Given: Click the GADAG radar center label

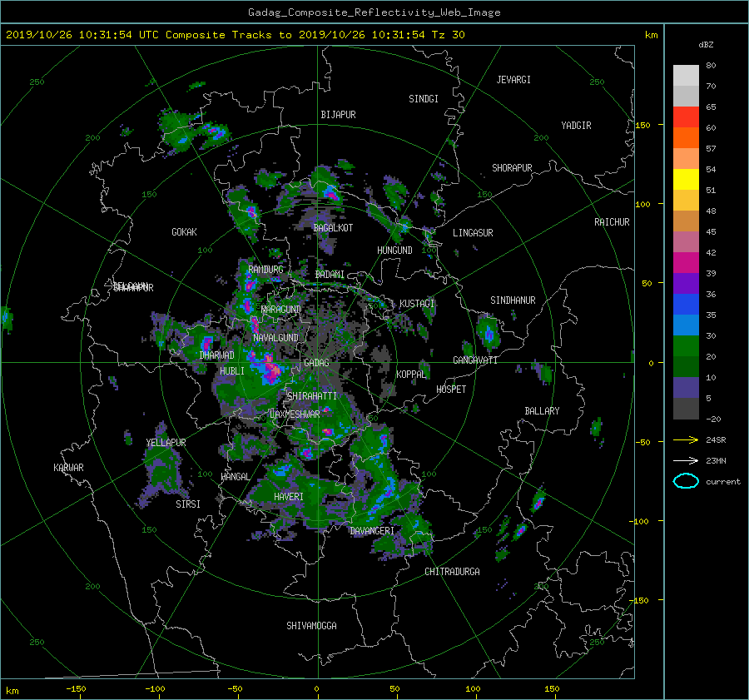Looking at the screenshot, I should point(316,363).
